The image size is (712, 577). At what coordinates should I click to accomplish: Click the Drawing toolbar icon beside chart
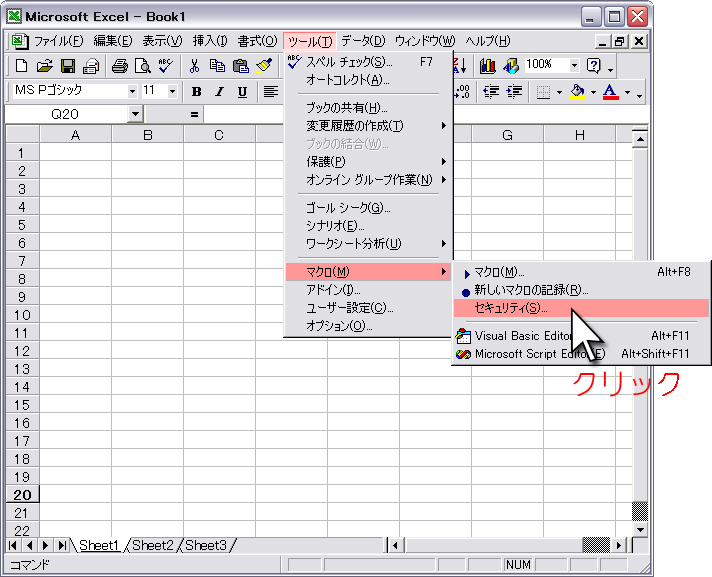(x=511, y=66)
